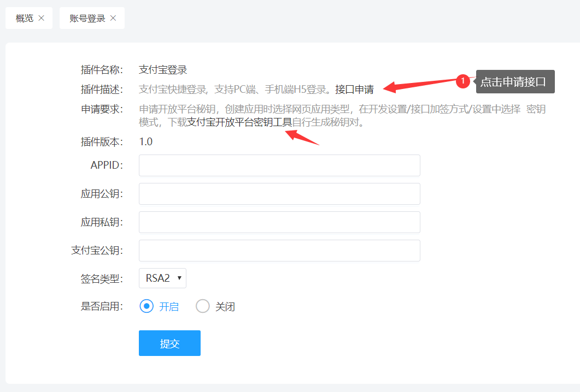Click the 插件名称 label

(102, 69)
